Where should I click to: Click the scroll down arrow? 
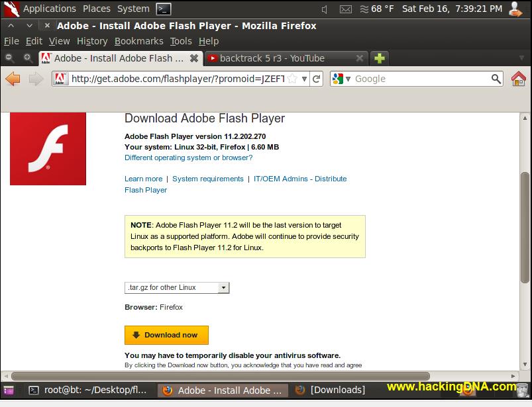point(525,365)
